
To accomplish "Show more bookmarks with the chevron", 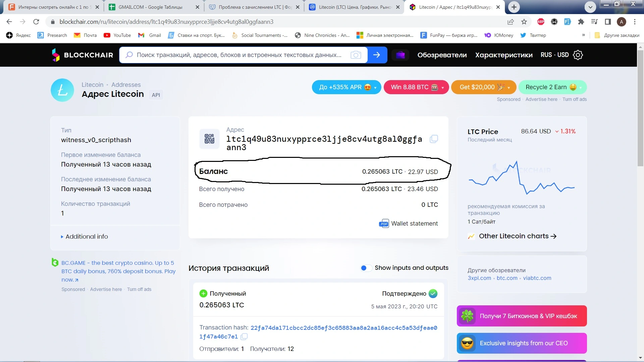I will 584,35.
